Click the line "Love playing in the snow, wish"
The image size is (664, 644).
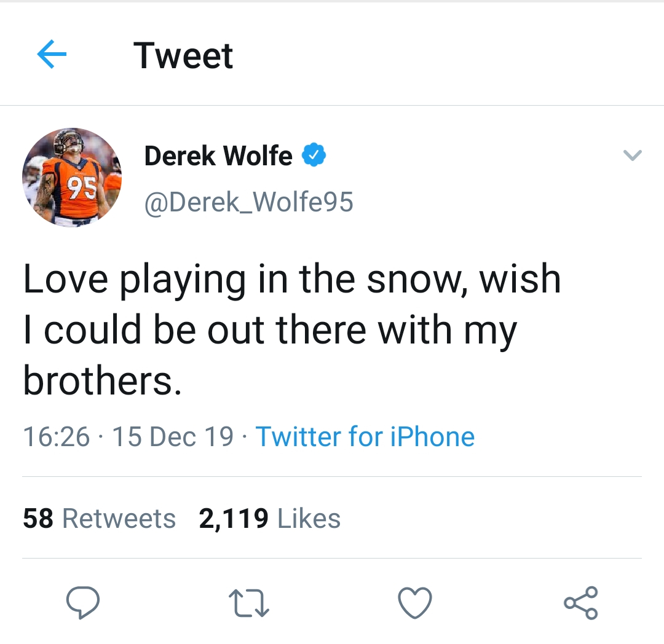click(x=291, y=280)
